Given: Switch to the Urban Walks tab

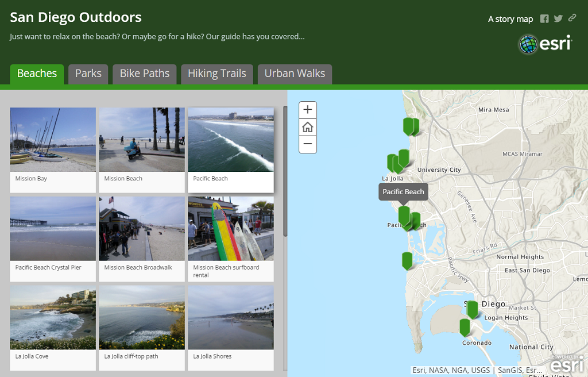Looking at the screenshot, I should tap(295, 74).
